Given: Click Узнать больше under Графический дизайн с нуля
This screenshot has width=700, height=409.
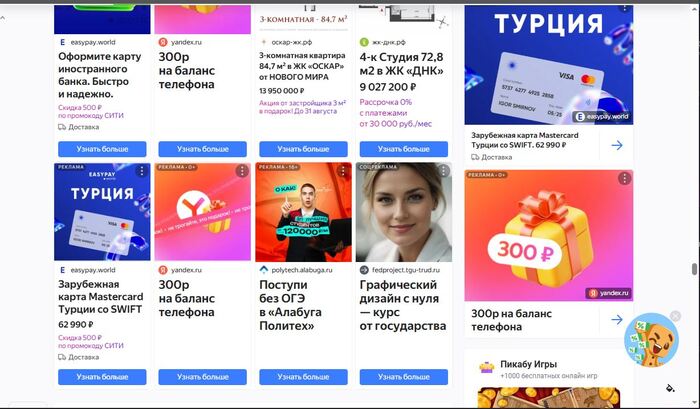Looking at the screenshot, I should 404,377.
